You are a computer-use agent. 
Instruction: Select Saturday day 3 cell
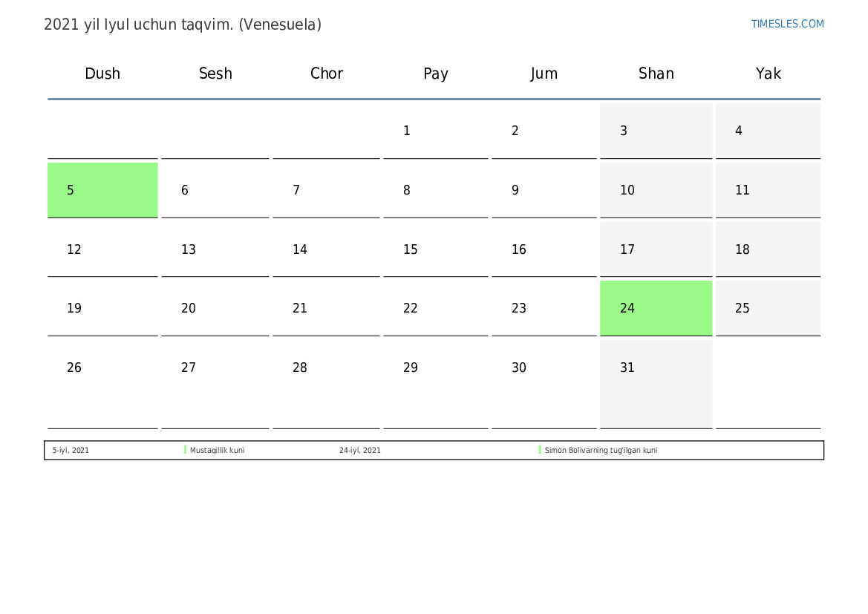pos(656,131)
